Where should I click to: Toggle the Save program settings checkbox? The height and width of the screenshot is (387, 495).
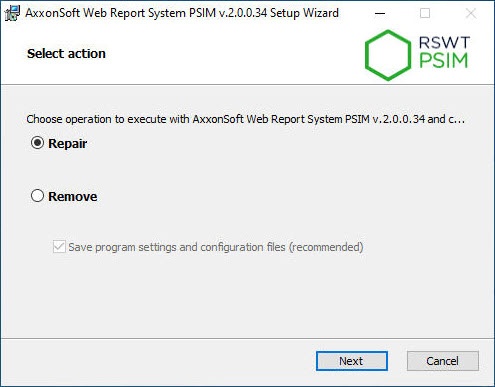(59, 247)
